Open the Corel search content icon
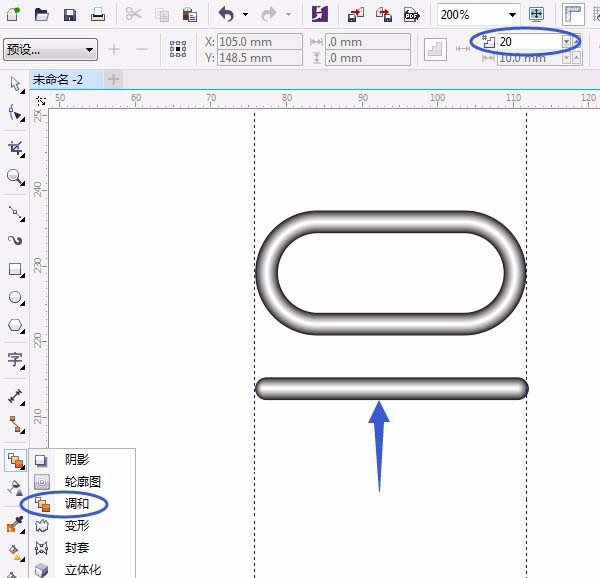 tap(320, 14)
